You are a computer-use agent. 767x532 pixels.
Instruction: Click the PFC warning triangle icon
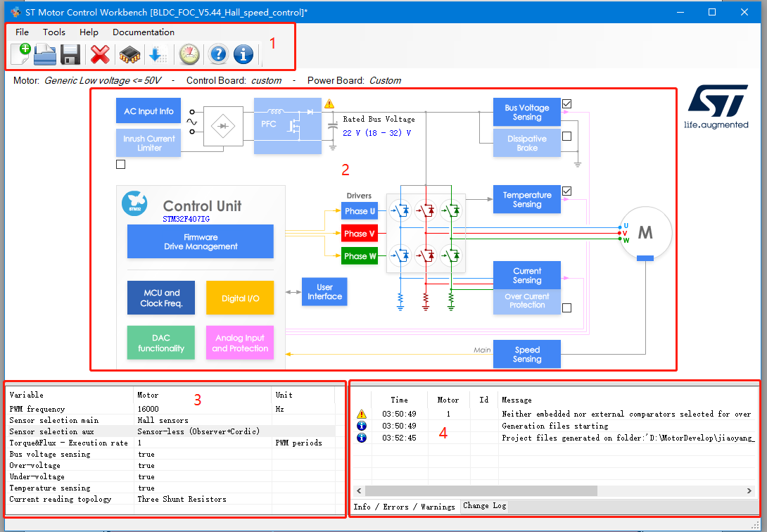329,103
